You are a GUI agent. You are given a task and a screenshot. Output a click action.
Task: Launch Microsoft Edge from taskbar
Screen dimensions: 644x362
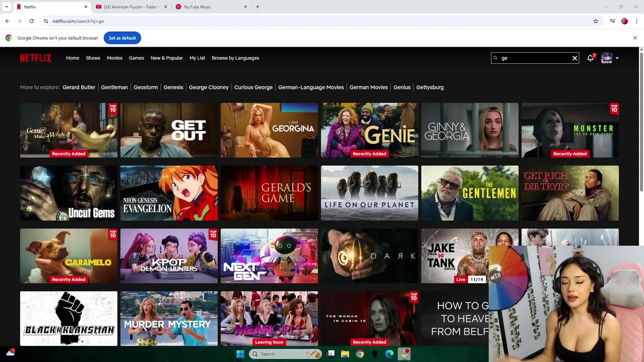click(x=389, y=354)
